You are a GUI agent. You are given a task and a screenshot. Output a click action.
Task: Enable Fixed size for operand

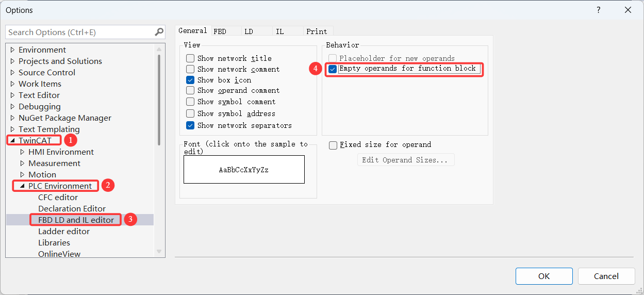(x=333, y=145)
